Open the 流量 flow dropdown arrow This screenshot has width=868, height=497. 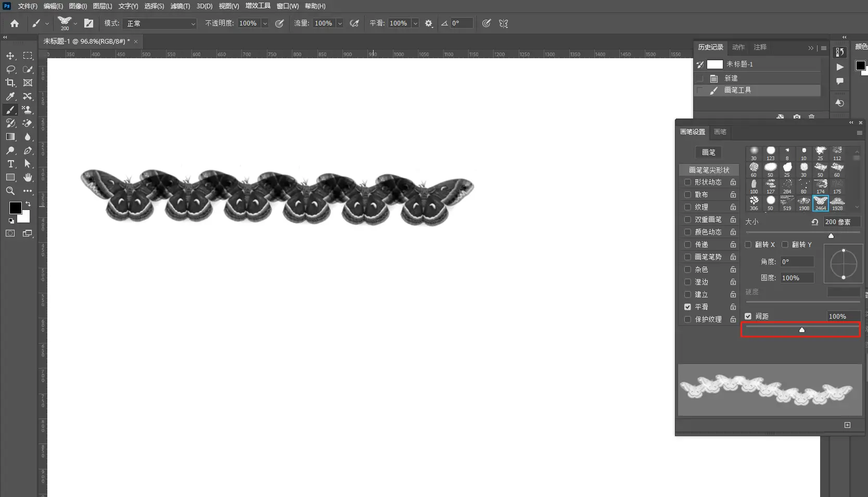(x=340, y=23)
